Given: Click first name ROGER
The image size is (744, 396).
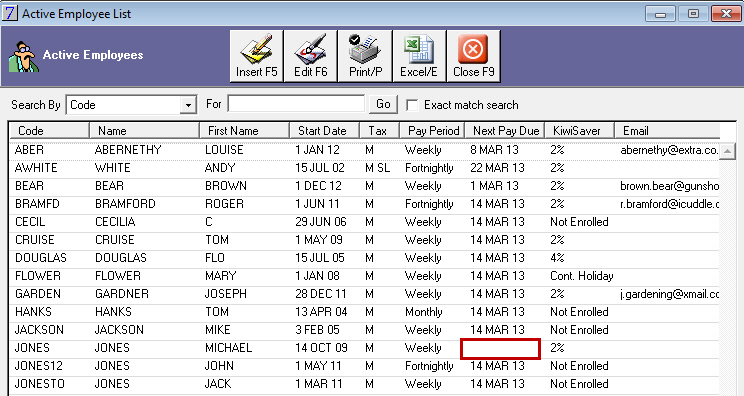Looking at the screenshot, I should point(224,204).
